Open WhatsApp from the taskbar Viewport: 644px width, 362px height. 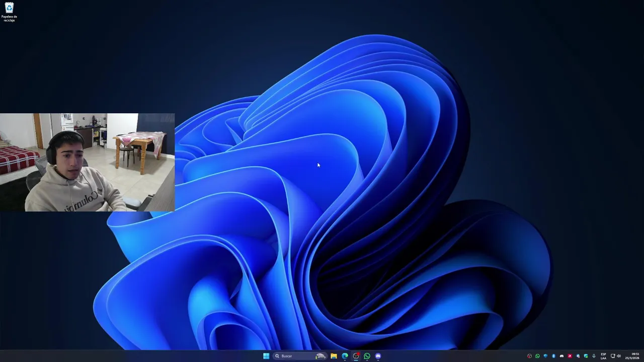pos(367,356)
